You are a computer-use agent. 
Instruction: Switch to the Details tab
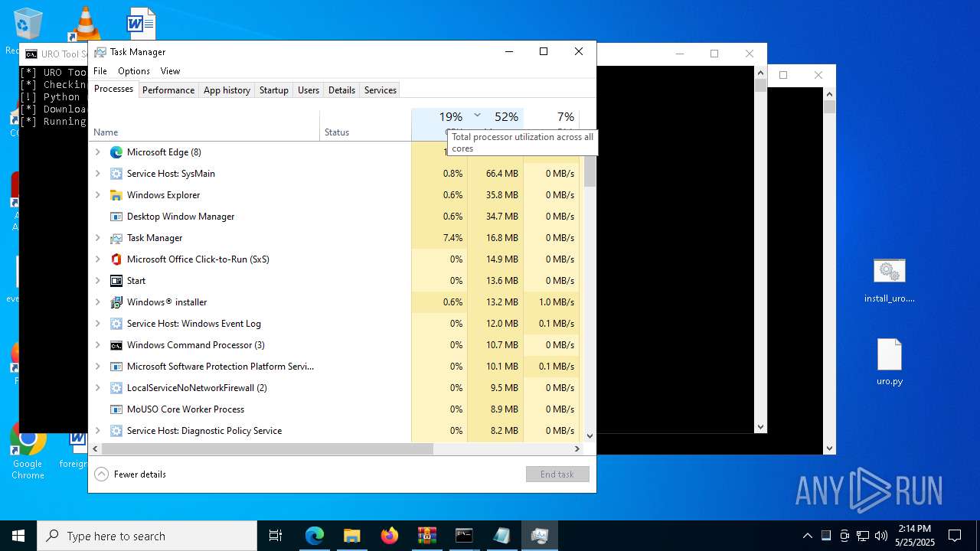pos(341,90)
